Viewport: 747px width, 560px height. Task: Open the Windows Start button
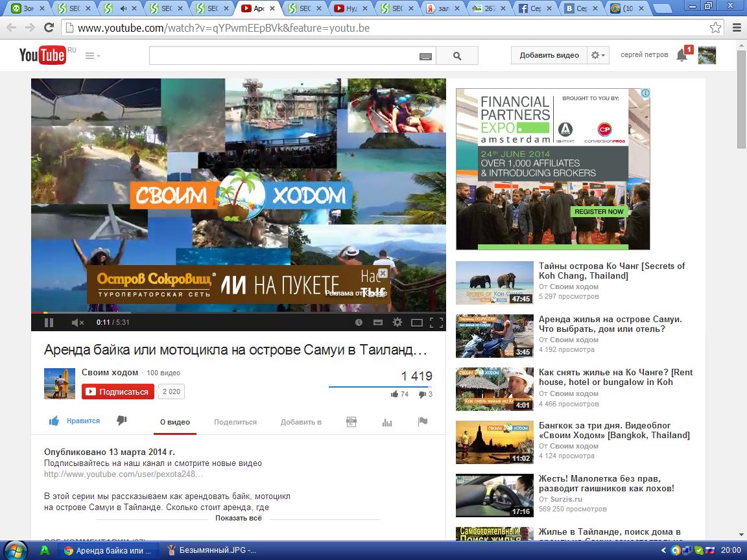(x=15, y=550)
